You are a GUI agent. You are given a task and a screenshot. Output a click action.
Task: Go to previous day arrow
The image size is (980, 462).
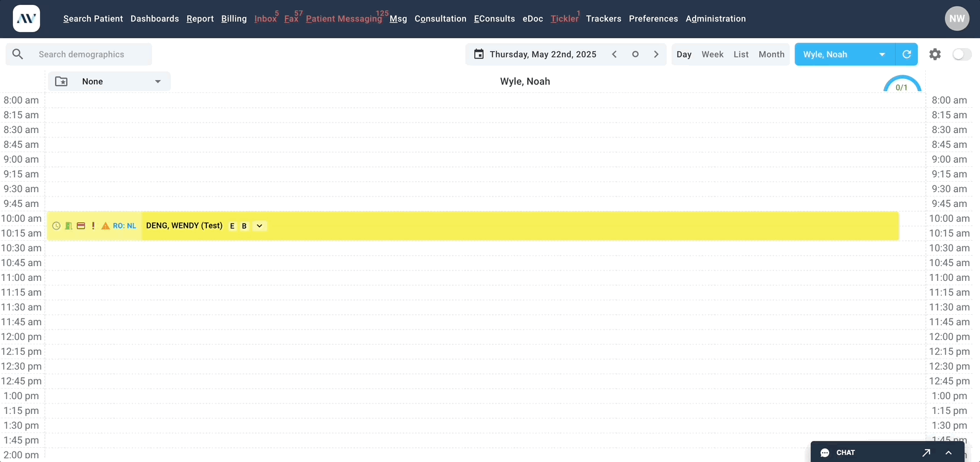[614, 54]
